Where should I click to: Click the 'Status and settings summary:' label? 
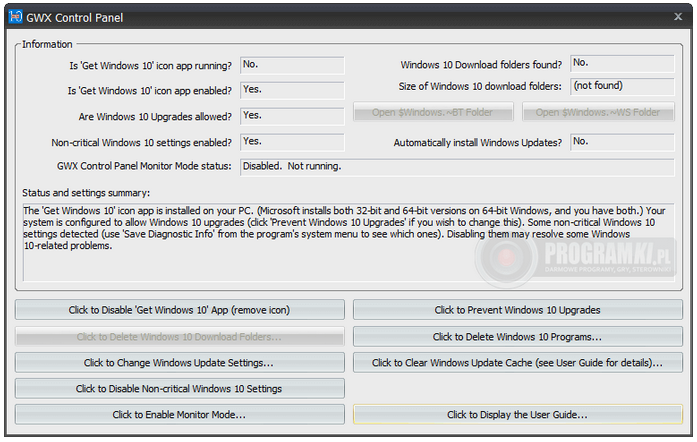86,193
